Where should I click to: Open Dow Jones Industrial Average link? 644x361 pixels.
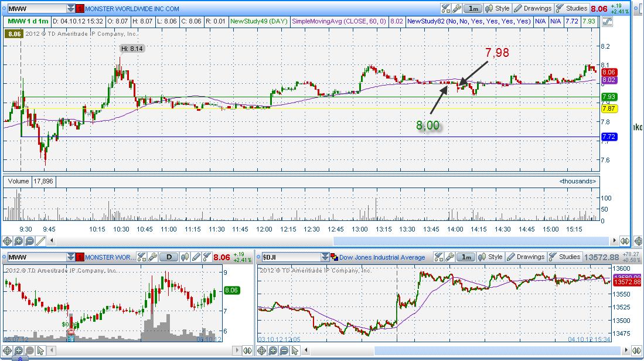(382, 257)
